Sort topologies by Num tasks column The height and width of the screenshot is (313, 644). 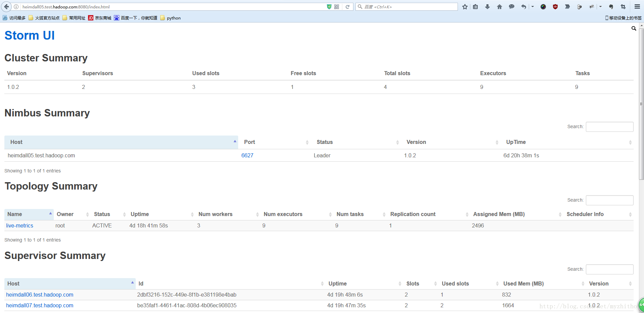click(x=360, y=214)
